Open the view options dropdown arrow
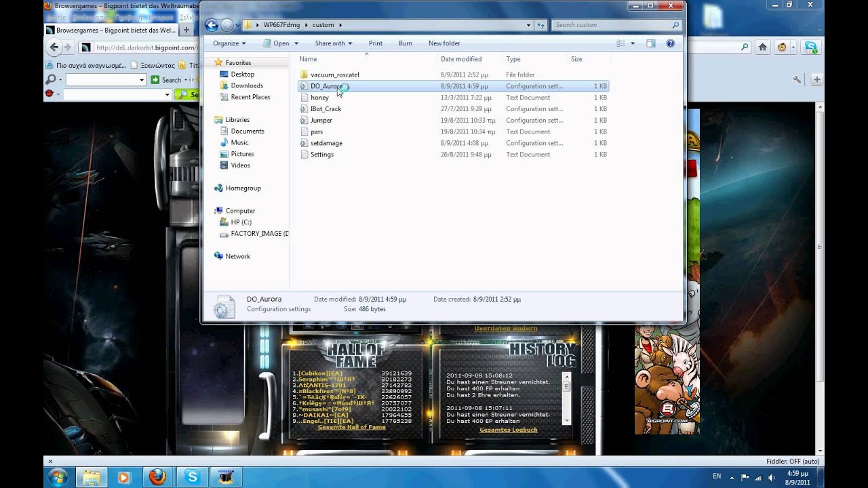The width and height of the screenshot is (868, 488). coord(633,43)
